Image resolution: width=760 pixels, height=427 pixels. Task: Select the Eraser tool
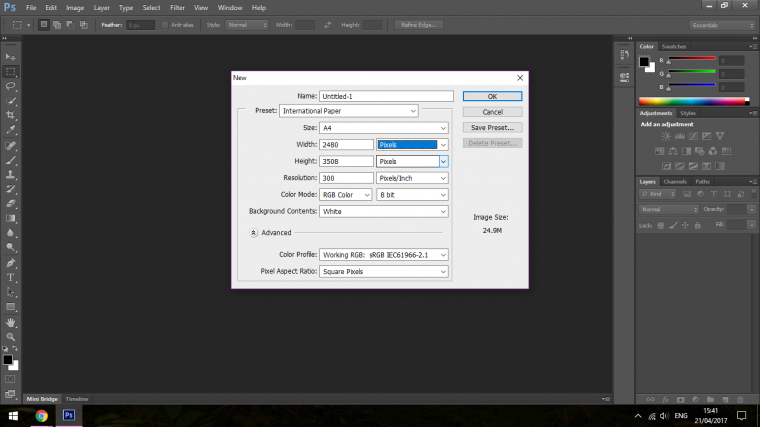point(11,204)
